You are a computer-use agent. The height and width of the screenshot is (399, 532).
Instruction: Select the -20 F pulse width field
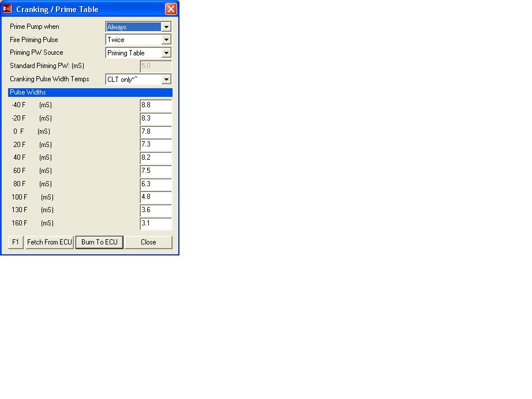click(x=156, y=119)
